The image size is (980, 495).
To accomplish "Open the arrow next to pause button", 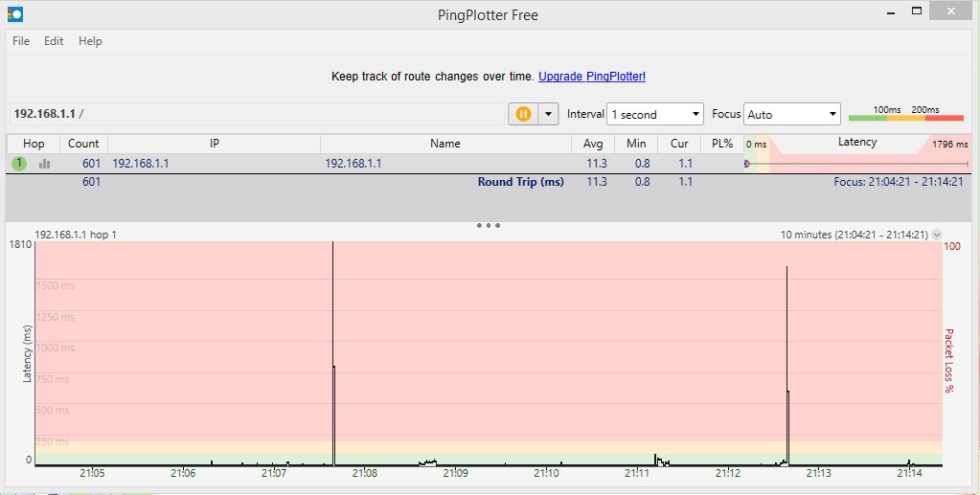I will pos(548,114).
